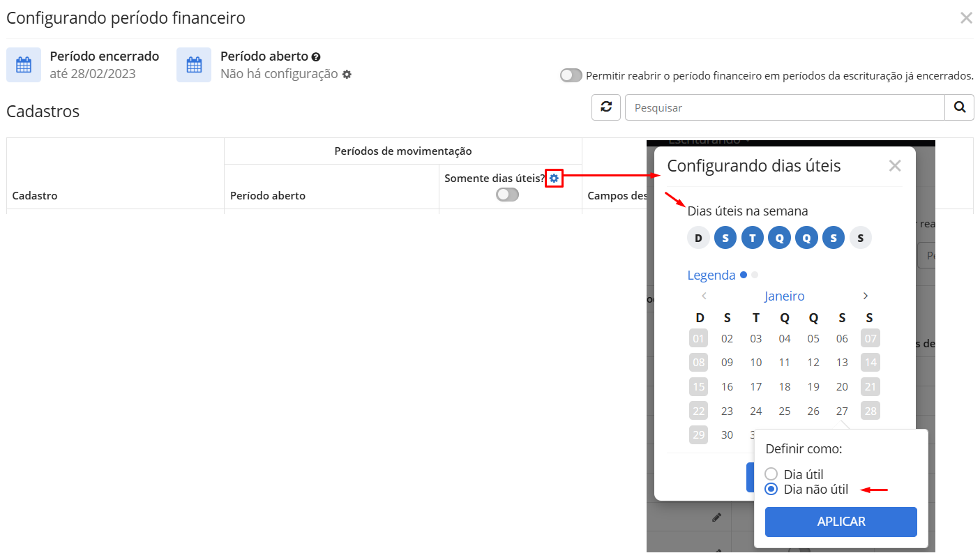Select day 17 in the calendar
The image size is (980, 560).
[x=756, y=386]
